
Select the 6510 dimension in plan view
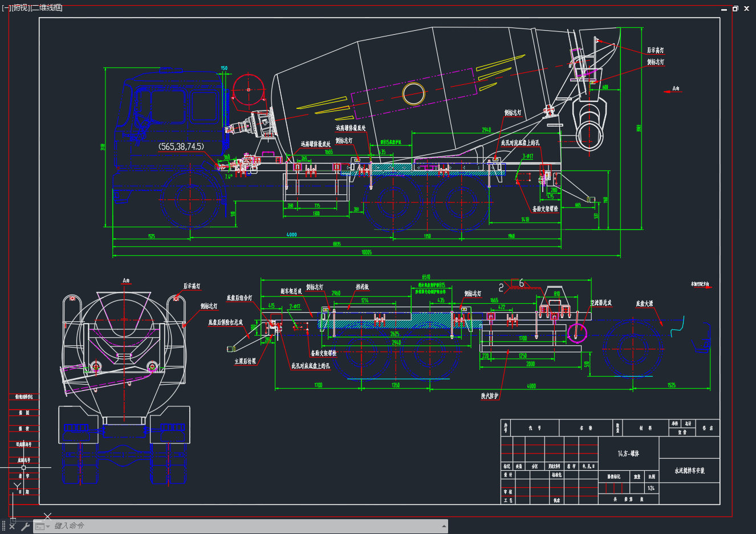pyautogui.click(x=426, y=277)
